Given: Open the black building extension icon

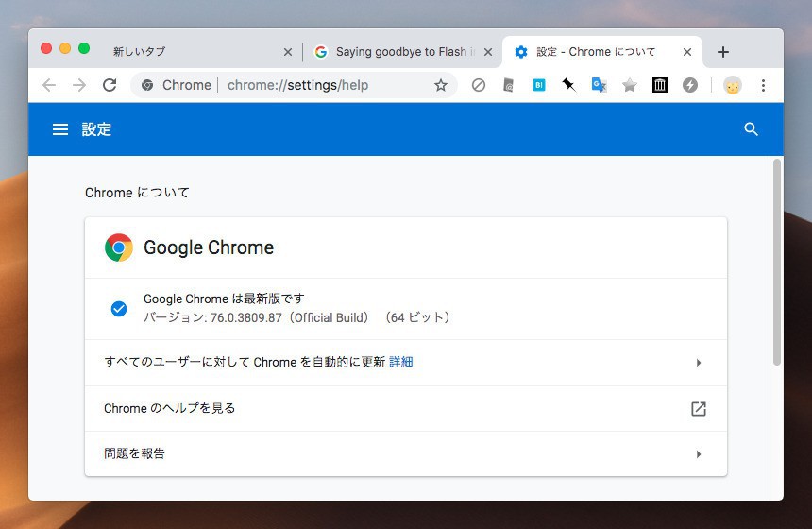Looking at the screenshot, I should click(x=659, y=85).
